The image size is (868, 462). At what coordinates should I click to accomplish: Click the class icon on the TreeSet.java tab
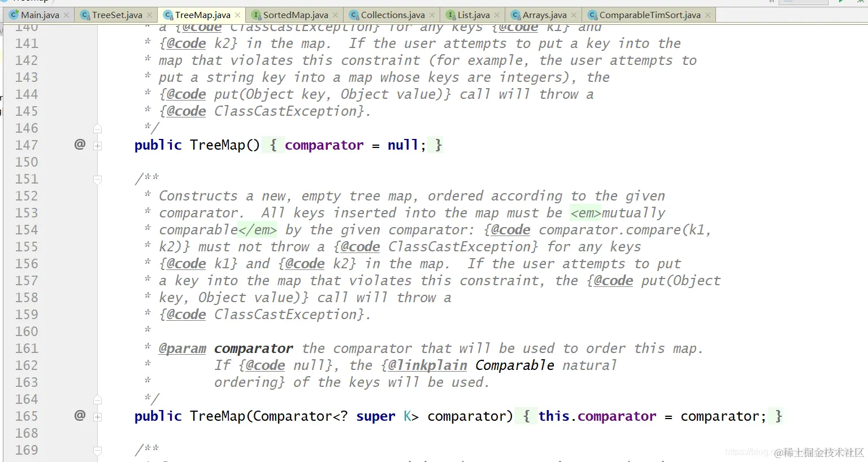[x=85, y=15]
